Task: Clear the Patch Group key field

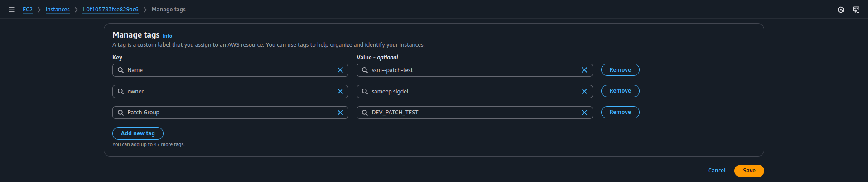Action: [x=340, y=113]
